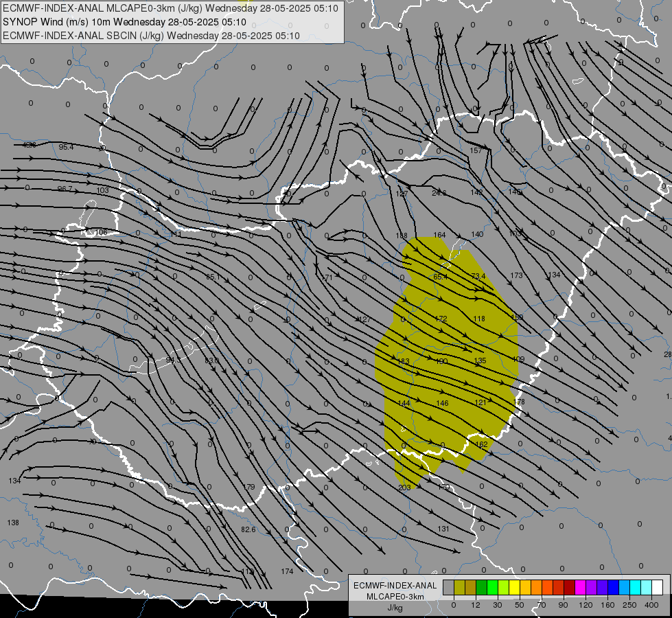The width and height of the screenshot is (672, 618).
Task: Click the map value '121'
Action: pyautogui.click(x=481, y=402)
